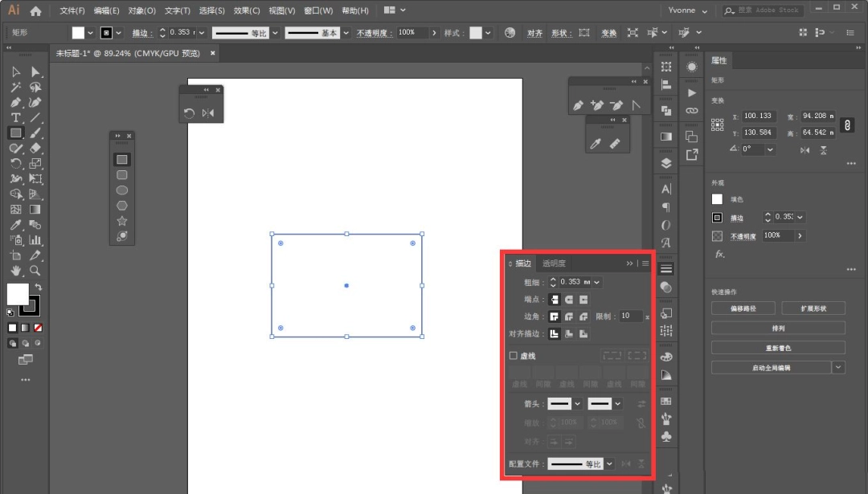The image size is (868, 494).
Task: Align stroke to inside in 对齐描边 row
Action: (x=568, y=333)
